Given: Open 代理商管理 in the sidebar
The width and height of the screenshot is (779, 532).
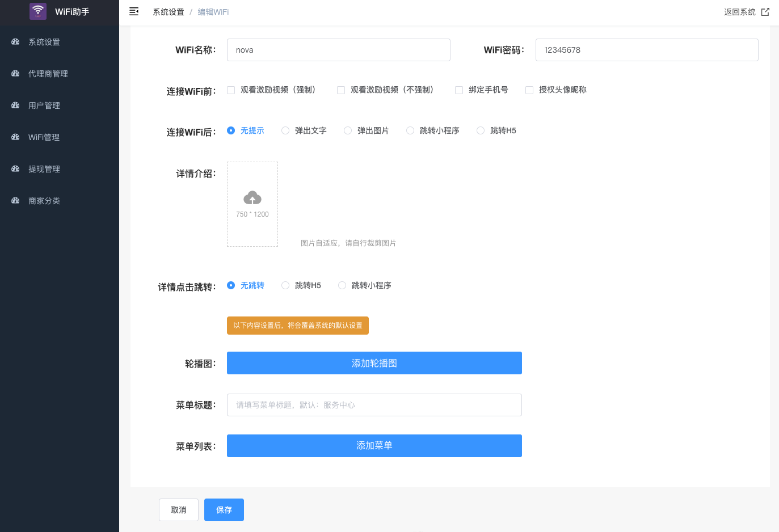Looking at the screenshot, I should click(60, 74).
